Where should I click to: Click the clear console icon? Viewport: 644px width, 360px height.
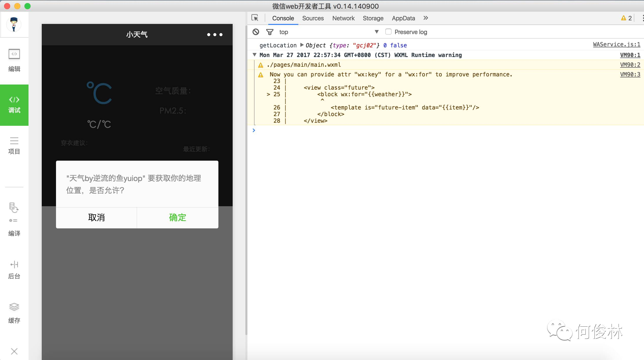pos(256,32)
